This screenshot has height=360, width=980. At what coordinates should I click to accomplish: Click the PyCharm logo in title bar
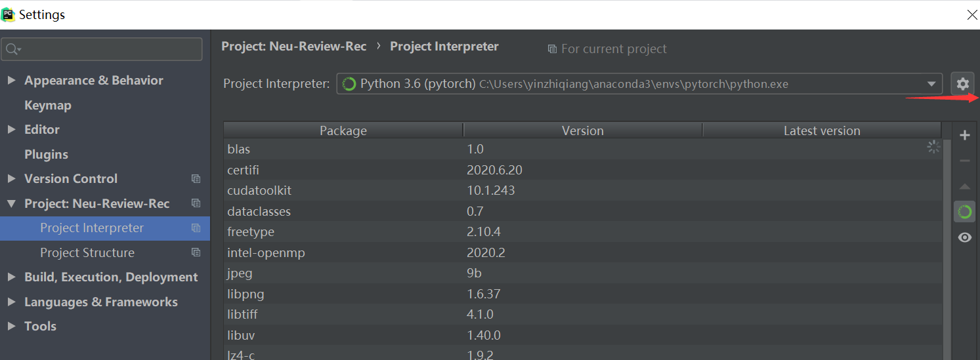9,14
